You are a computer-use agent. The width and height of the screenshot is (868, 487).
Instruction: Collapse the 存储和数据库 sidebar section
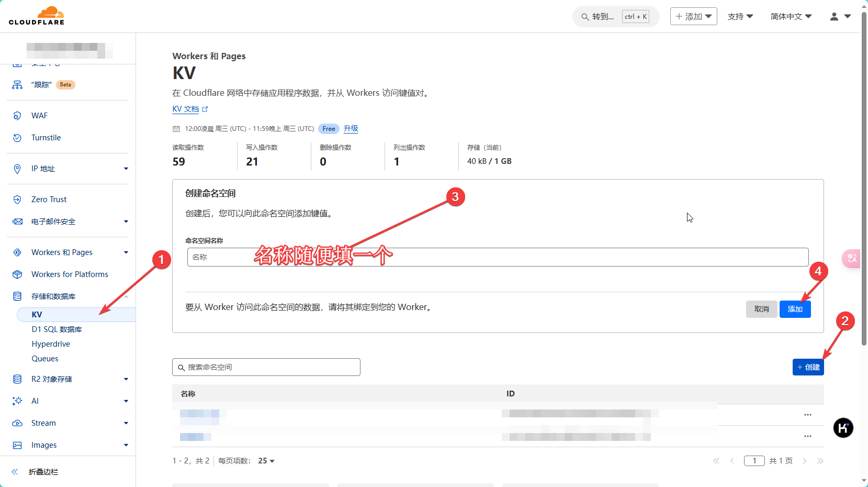pos(126,296)
